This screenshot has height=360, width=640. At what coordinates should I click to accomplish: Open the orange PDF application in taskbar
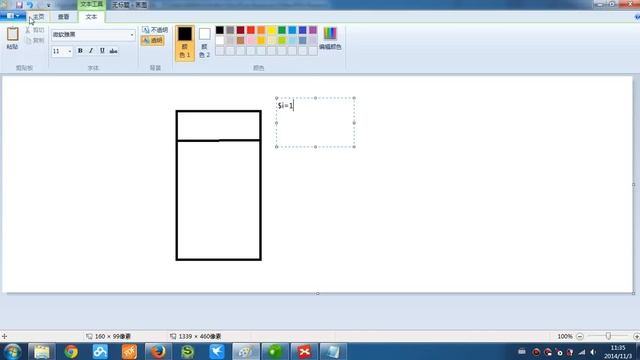(129, 352)
